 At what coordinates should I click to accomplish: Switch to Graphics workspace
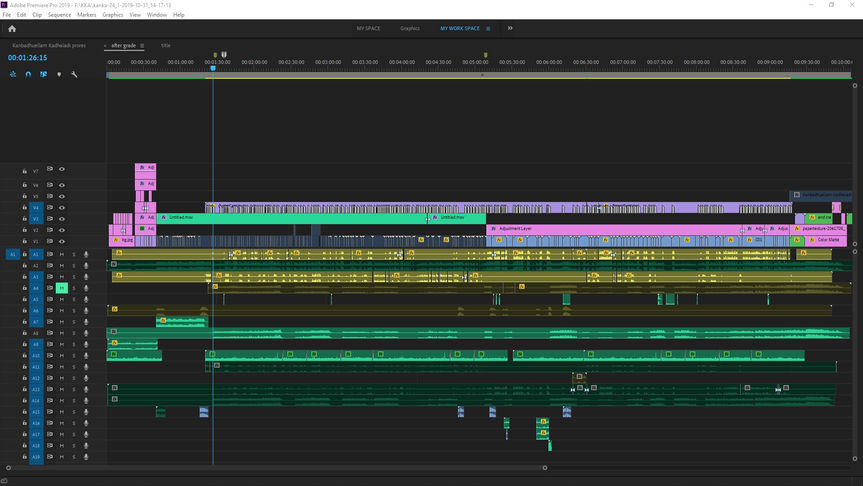coord(410,29)
